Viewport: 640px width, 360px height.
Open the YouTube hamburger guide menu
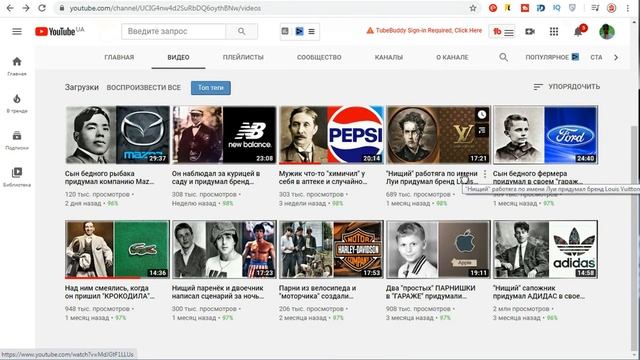pos(17,31)
